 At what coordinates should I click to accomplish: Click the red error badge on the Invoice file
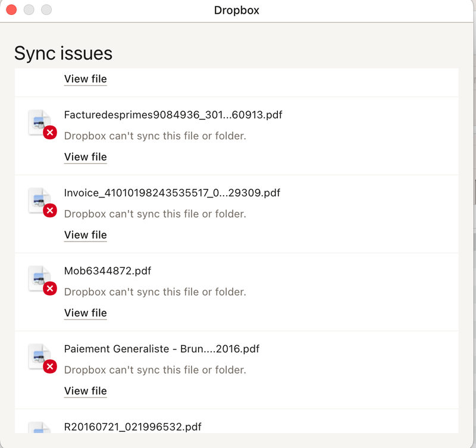point(50,211)
